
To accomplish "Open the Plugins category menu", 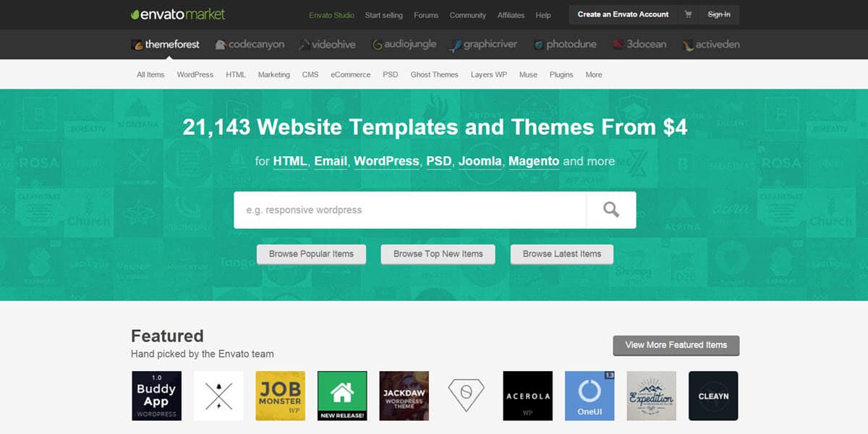I will click(x=561, y=75).
